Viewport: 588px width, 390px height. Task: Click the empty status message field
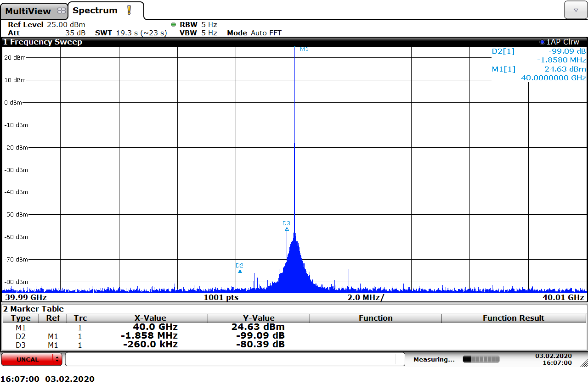pyautogui.click(x=235, y=359)
